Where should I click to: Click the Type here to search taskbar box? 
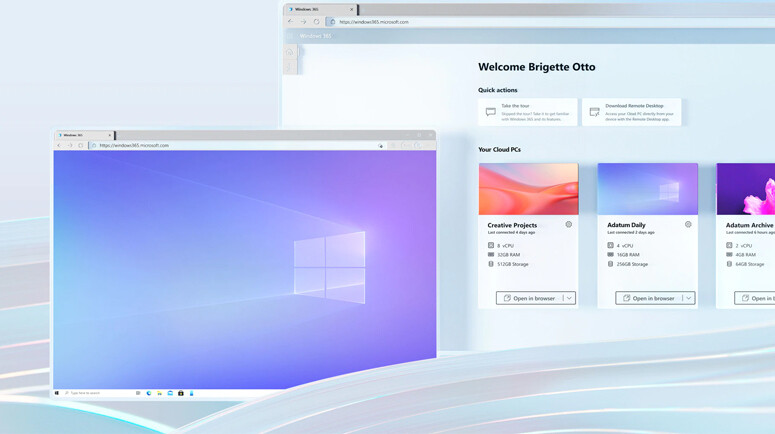click(98, 393)
